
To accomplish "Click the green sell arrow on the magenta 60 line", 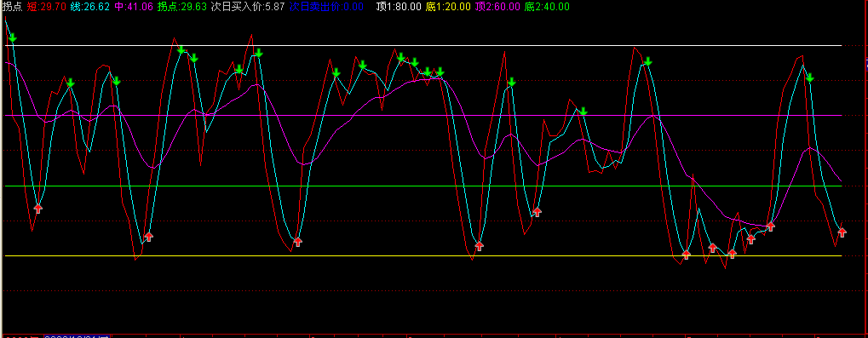I will pos(583,112).
